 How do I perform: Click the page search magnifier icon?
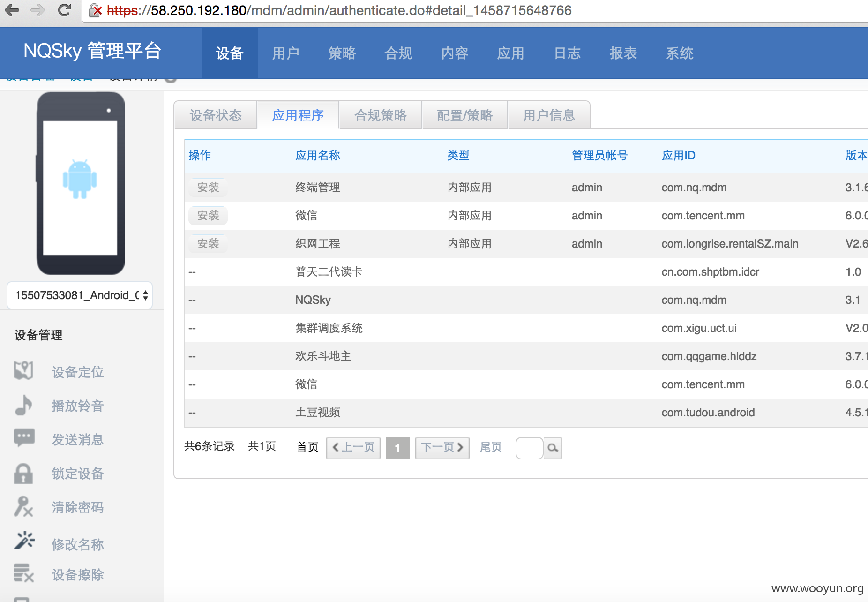[x=553, y=448]
